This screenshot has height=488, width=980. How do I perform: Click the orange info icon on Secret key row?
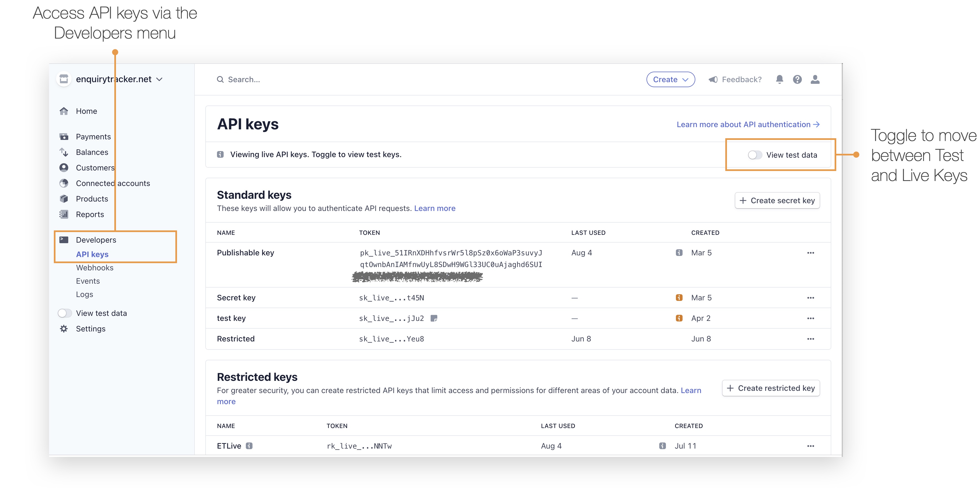[x=679, y=298]
